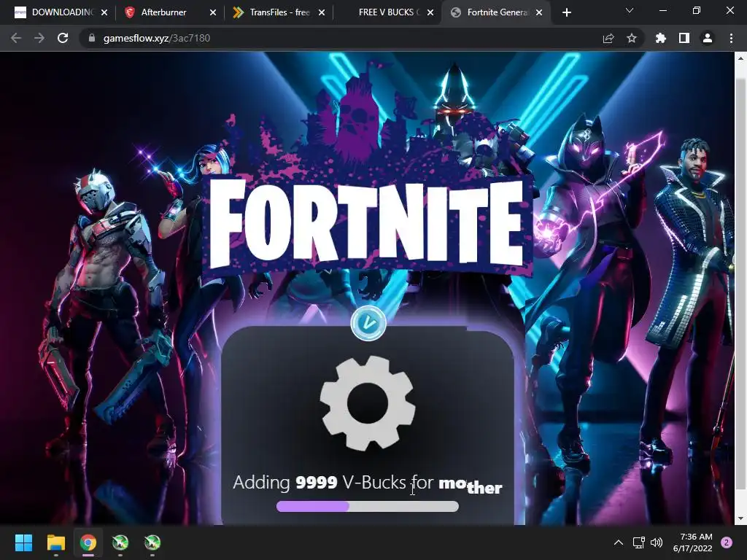Open Google Chrome taskbar icon
Image resolution: width=747 pixels, height=560 pixels.
(88, 542)
